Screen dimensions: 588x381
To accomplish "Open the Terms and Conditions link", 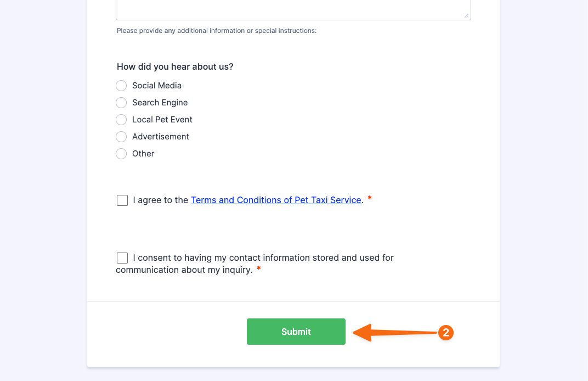I will (276, 200).
